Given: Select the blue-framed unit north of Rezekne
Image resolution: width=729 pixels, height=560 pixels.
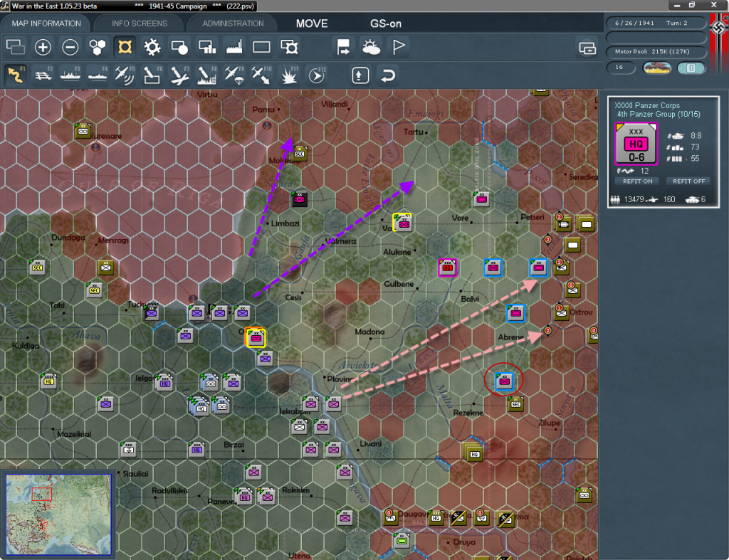Looking at the screenshot, I should [505, 381].
